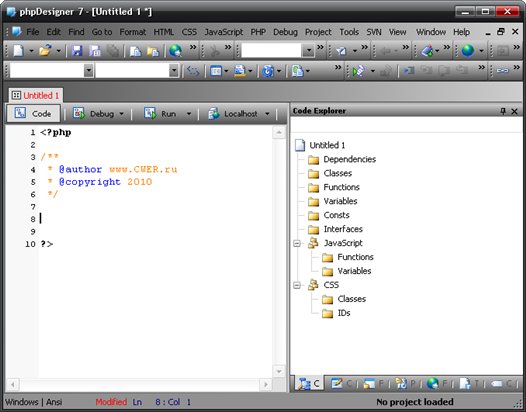Collapse the CSS tree node
Image resolution: width=526 pixels, height=412 pixels.
pyautogui.click(x=297, y=285)
